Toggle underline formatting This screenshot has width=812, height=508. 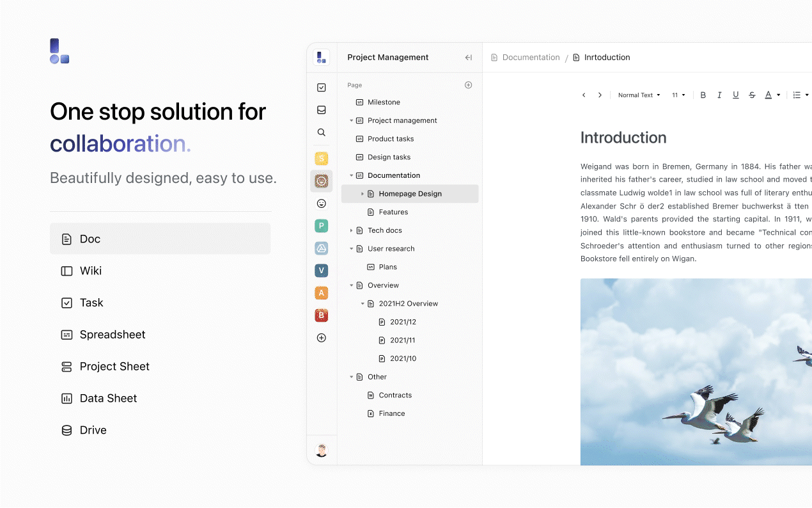click(735, 95)
